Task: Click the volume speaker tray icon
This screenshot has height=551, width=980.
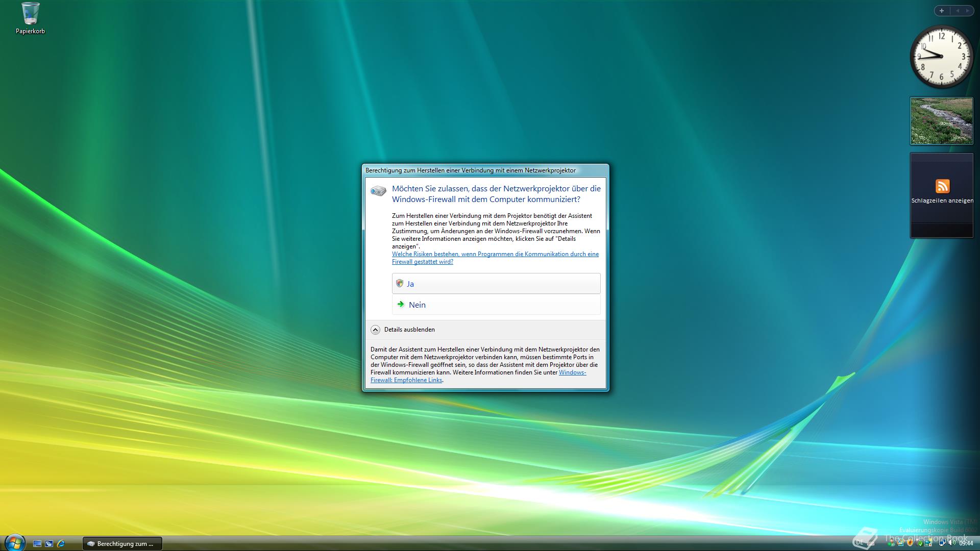Action: pyautogui.click(x=951, y=543)
